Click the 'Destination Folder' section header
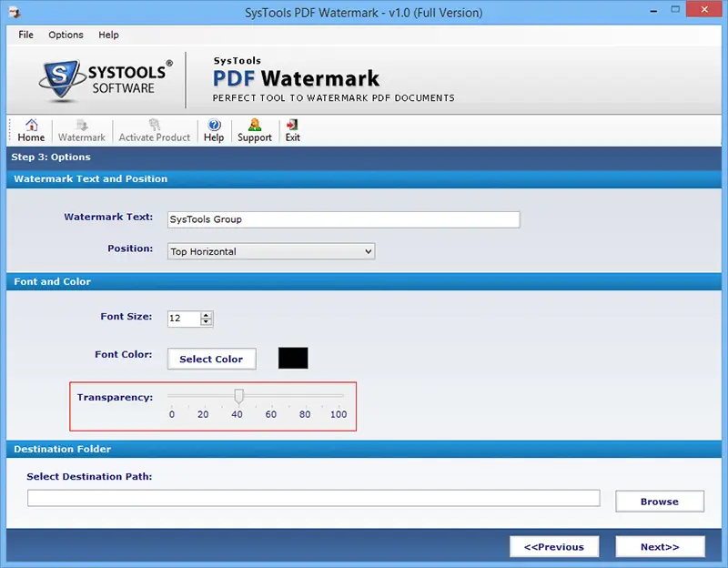The height and width of the screenshot is (568, 728). coord(62,449)
